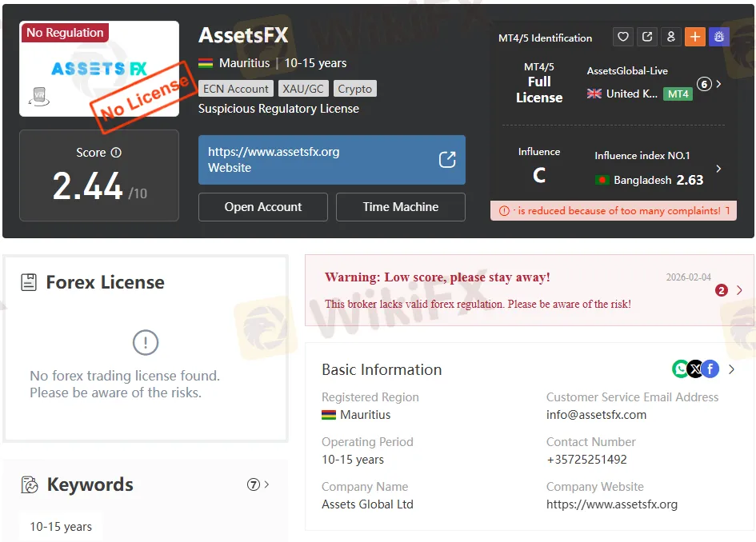This screenshot has width=756, height=542.
Task: Click 'Warning: Low score, please stay away!'
Action: [438, 277]
